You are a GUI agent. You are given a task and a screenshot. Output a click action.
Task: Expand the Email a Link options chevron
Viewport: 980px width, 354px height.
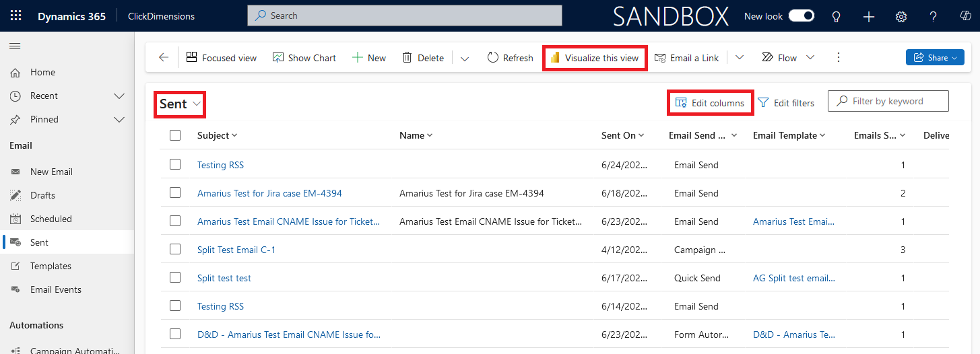740,58
